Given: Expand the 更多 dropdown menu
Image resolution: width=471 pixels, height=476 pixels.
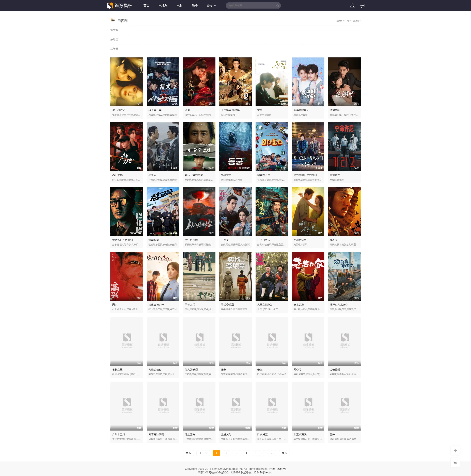Looking at the screenshot, I should [211, 5].
